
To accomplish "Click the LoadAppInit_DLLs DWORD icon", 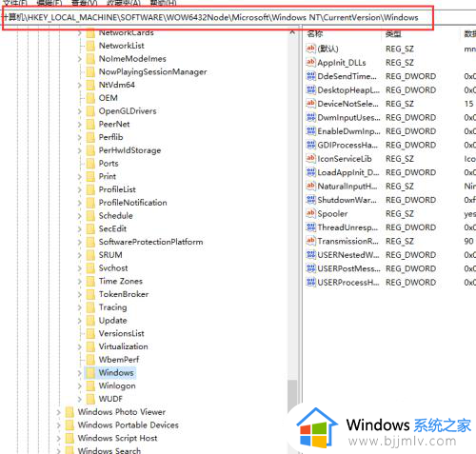I will (310, 172).
